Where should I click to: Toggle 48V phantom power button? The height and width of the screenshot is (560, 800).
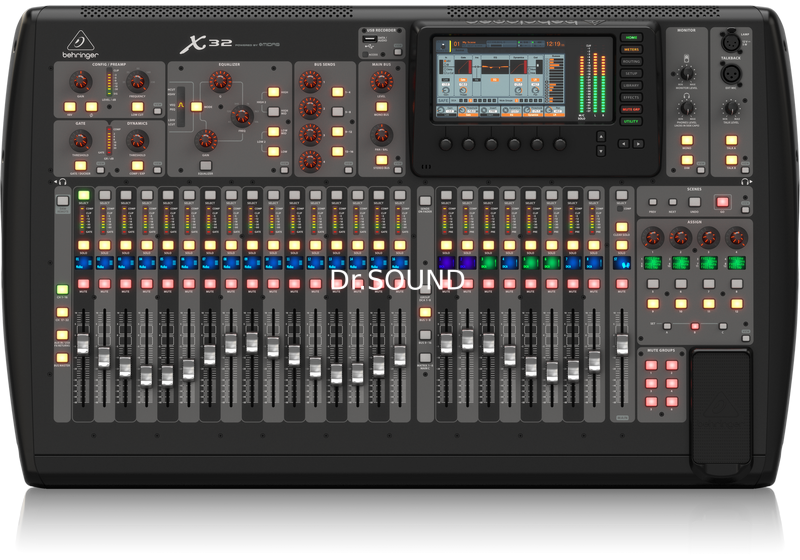pos(70,107)
